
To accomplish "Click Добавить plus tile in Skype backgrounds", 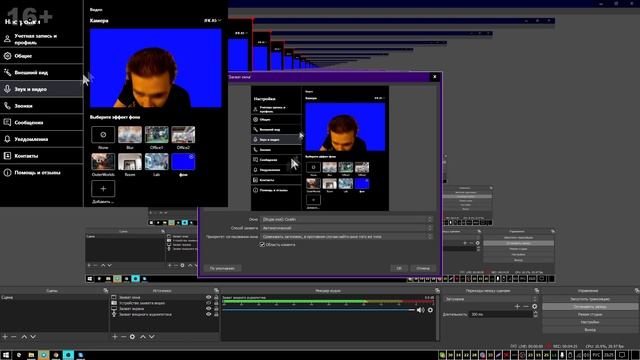I will (103, 189).
